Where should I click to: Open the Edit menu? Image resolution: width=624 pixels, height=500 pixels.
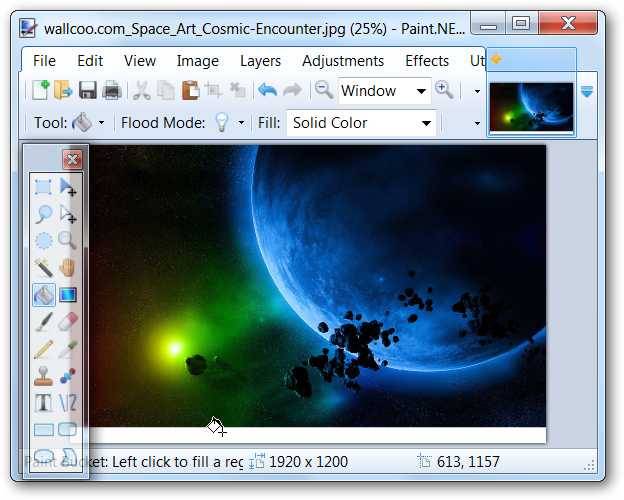pyautogui.click(x=90, y=61)
